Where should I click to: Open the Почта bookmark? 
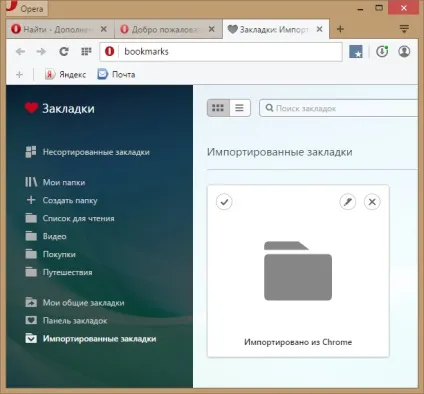click(116, 74)
